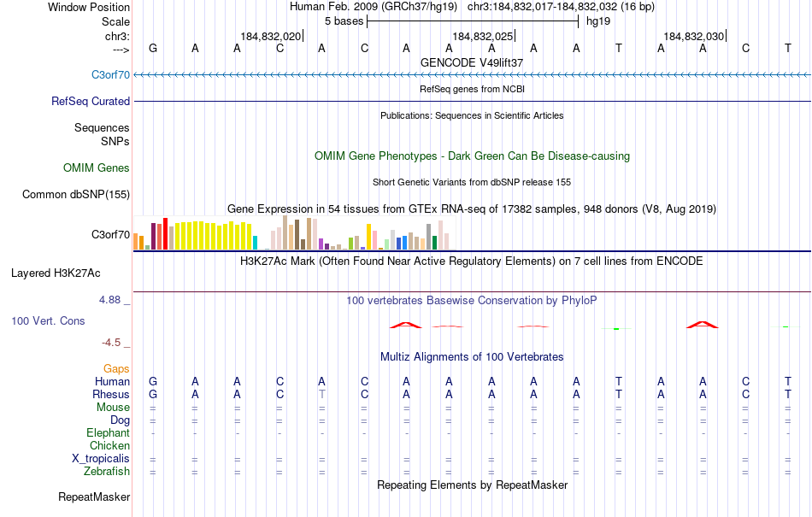This screenshot has height=517, width=812.
Task: Select the Sequences track label
Action: (x=102, y=127)
